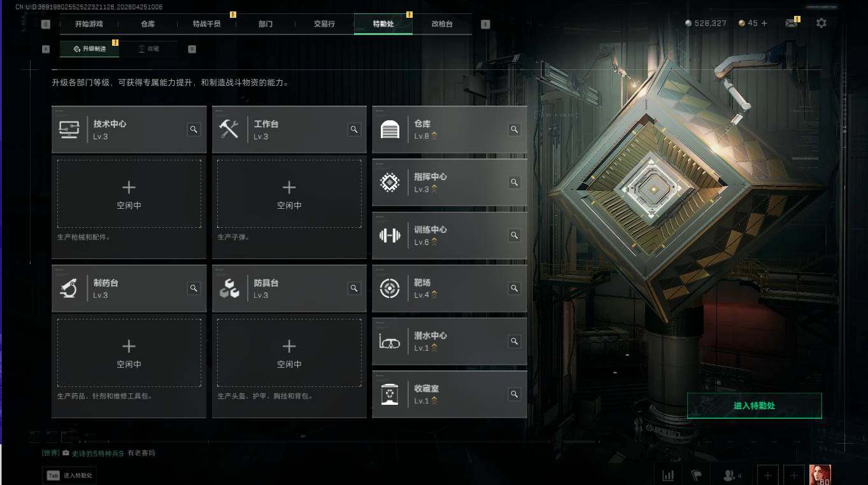Screen dimensions: 868x485
Task: Open the settings gear icon
Action: click(x=822, y=23)
